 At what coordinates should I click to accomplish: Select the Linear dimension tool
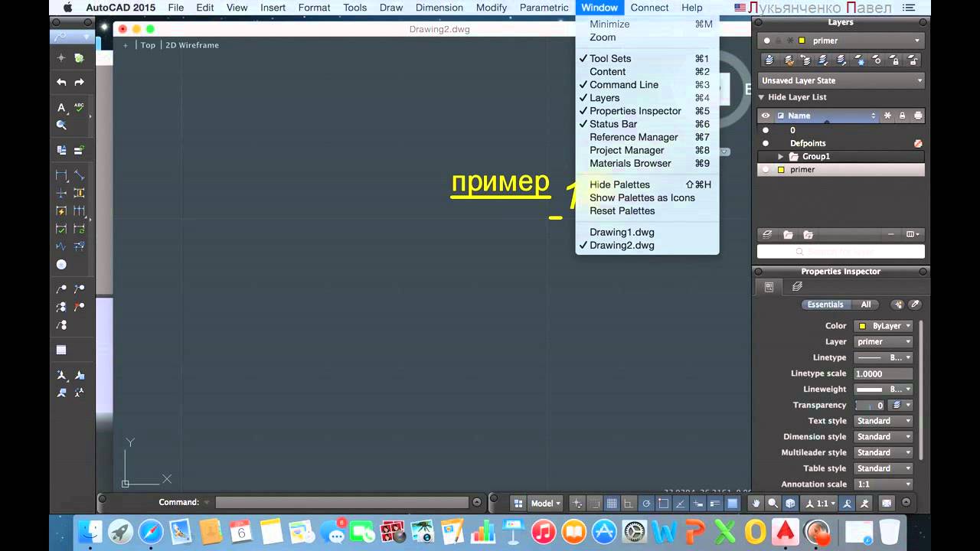(x=61, y=175)
